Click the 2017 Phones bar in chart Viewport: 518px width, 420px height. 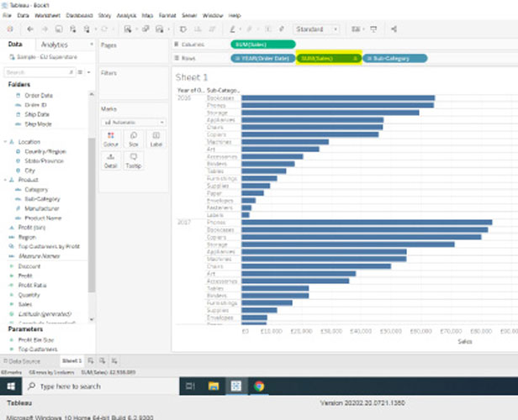pyautogui.click(x=367, y=223)
